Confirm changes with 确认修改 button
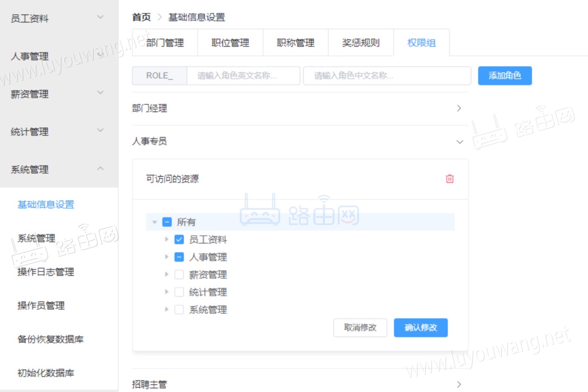This screenshot has width=588, height=392. pyautogui.click(x=421, y=327)
